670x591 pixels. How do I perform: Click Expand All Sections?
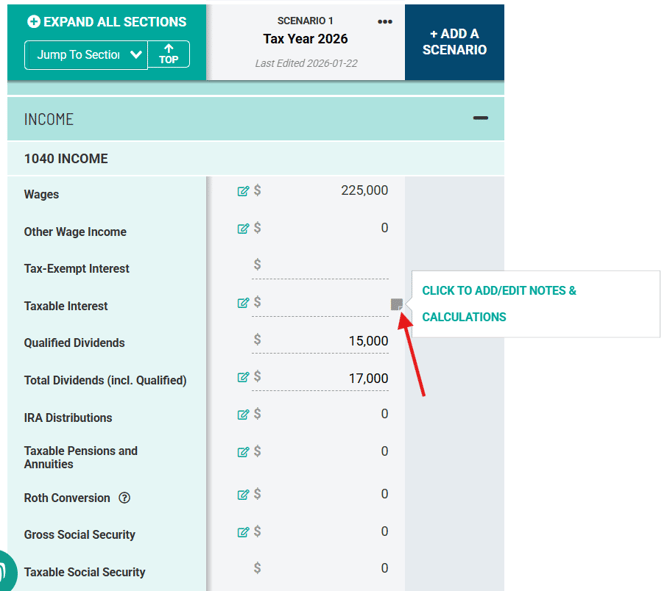(106, 22)
